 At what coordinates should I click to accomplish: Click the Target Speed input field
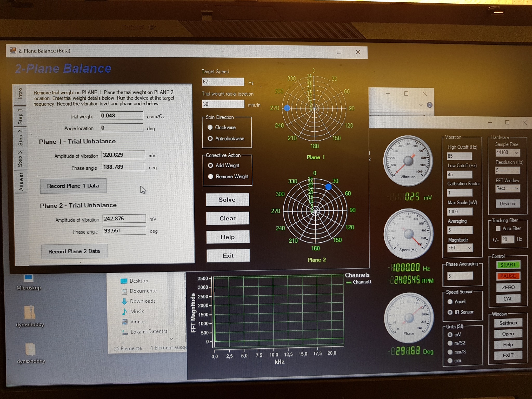223,82
